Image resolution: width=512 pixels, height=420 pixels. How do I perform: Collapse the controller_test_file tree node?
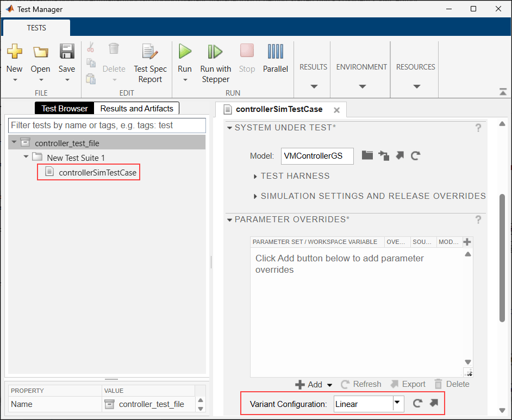[14, 142]
